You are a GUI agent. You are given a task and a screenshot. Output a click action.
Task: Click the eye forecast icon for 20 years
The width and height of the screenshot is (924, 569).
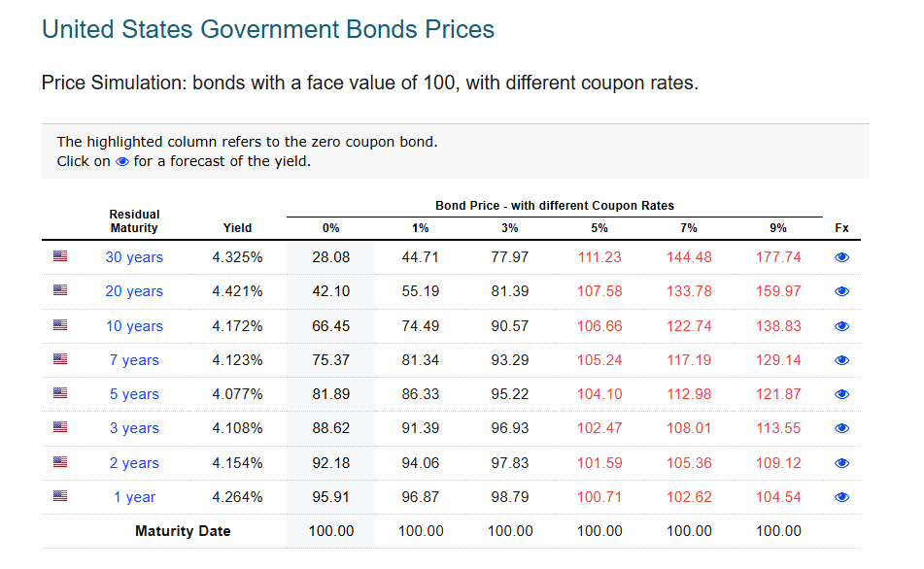point(841,291)
